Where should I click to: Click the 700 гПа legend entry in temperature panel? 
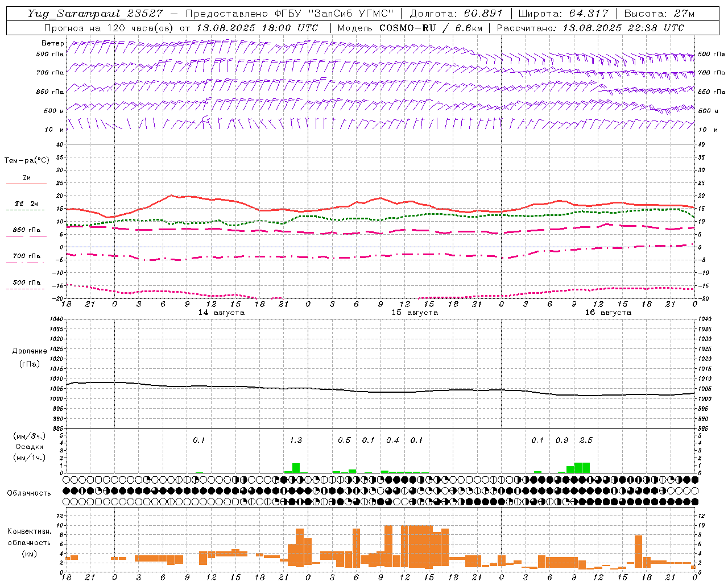pos(27,256)
